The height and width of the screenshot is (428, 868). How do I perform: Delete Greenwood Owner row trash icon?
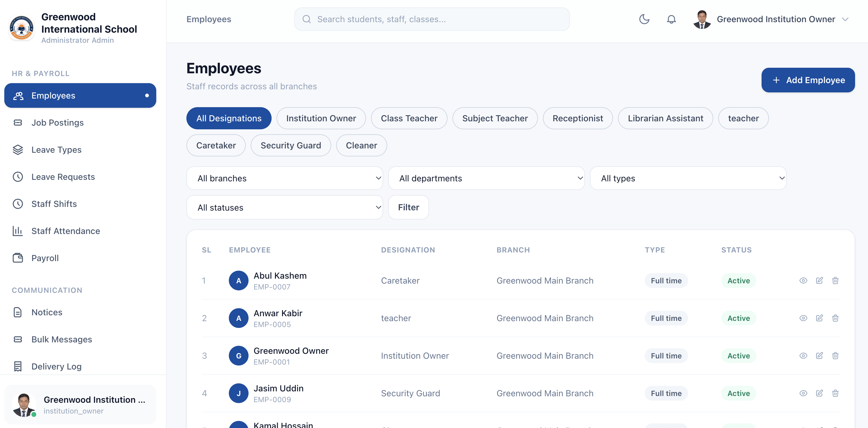835,355
